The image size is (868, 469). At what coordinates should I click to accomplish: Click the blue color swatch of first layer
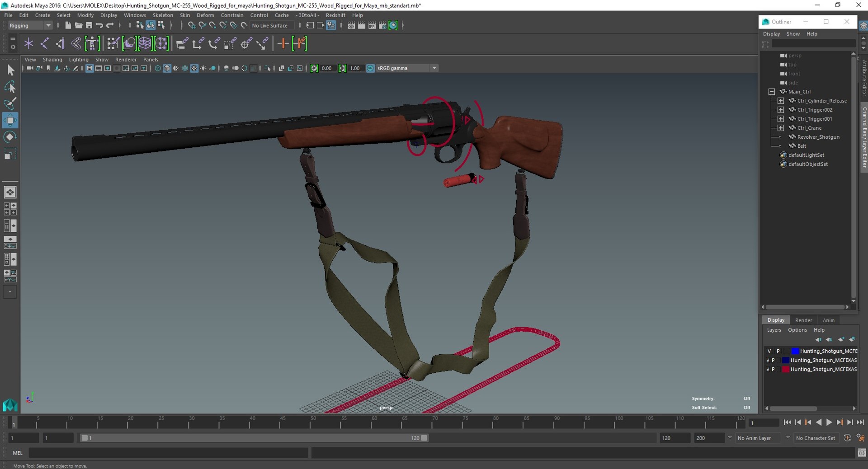tap(795, 351)
